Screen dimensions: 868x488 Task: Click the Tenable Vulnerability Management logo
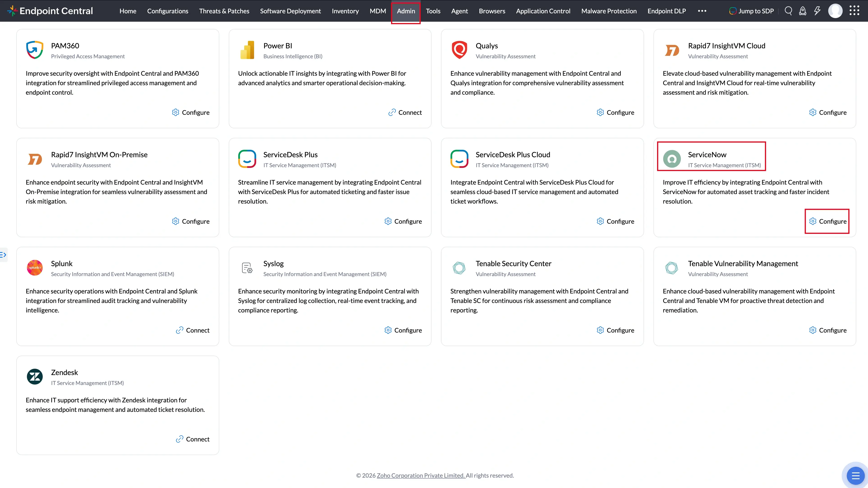click(x=672, y=268)
